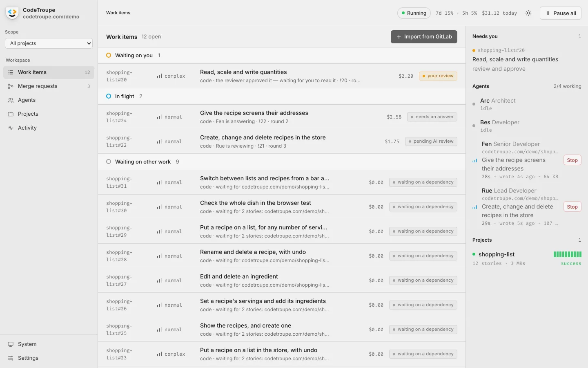Stop Rue's create, change and delete task
Screen dimensions: 588x368
(x=572, y=207)
